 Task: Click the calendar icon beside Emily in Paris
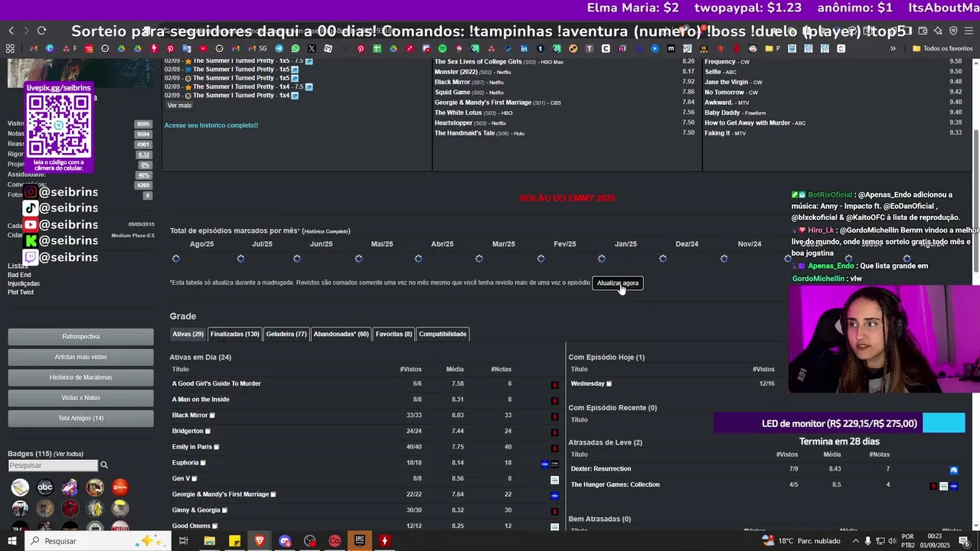217,447
